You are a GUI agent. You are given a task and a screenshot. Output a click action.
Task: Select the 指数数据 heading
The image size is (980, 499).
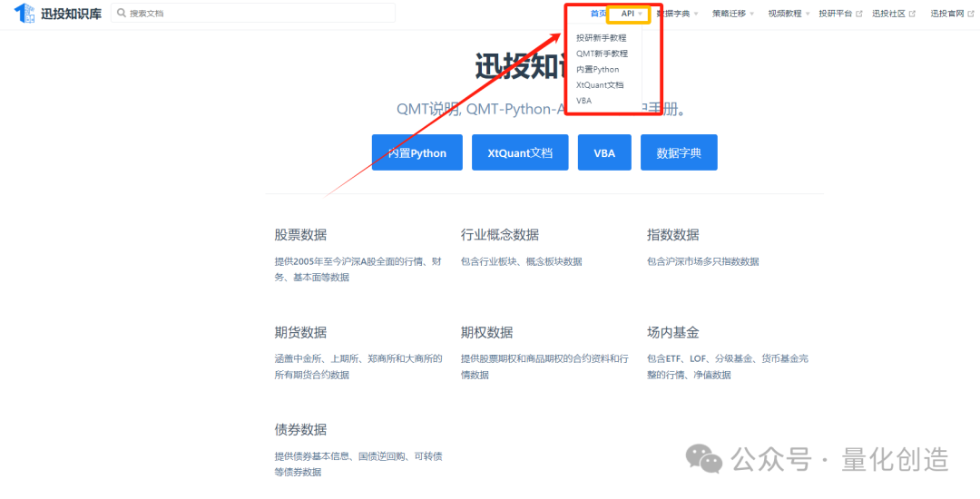672,235
